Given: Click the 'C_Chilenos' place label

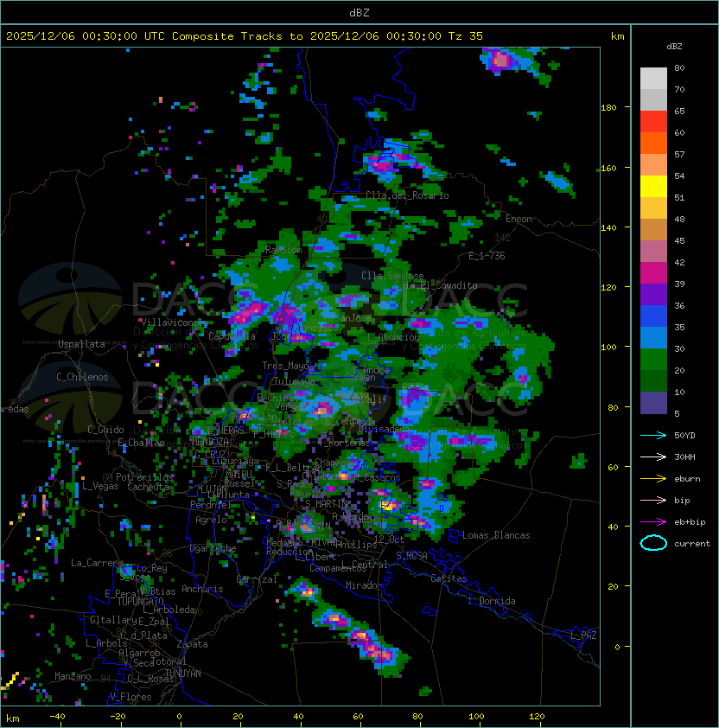Looking at the screenshot, I should 82,377.
